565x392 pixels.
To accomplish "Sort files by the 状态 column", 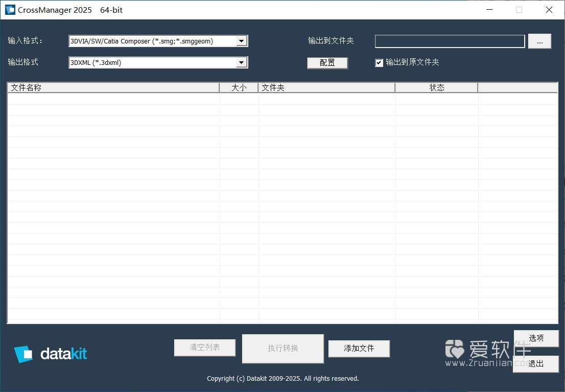I will (x=437, y=87).
